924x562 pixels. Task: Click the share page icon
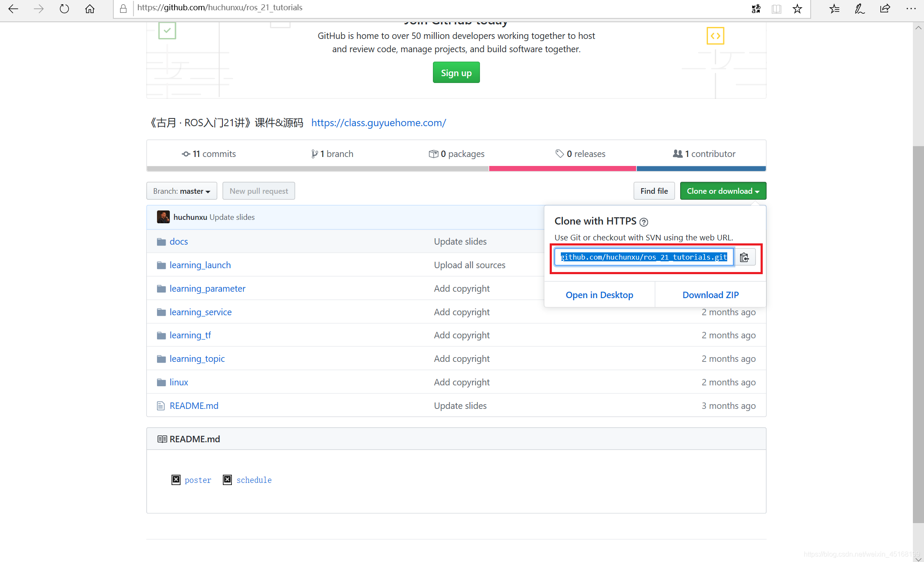(885, 9)
